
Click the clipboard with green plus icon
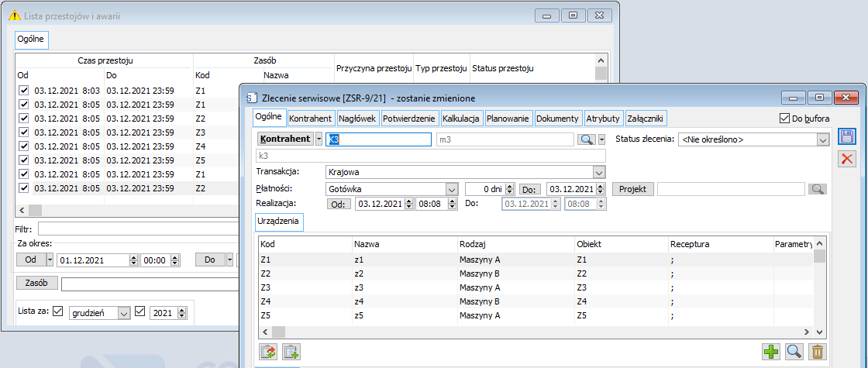coord(291,351)
